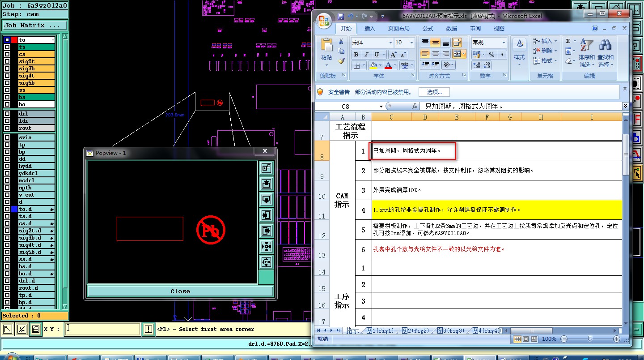The image size is (644, 360).
Task: Open the font size dropdown
Action: click(x=411, y=43)
